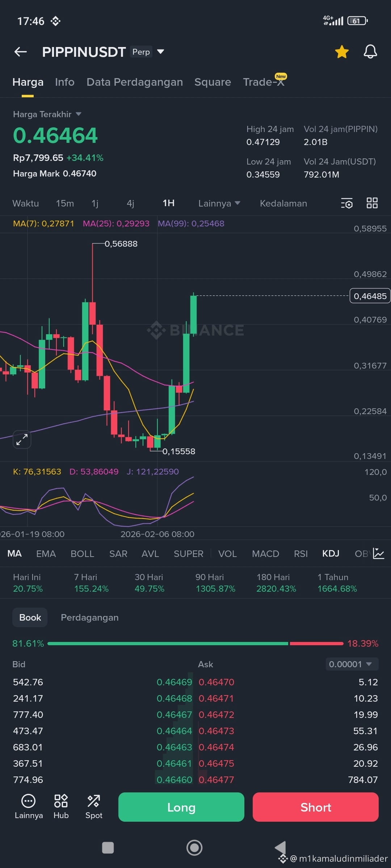The width and height of the screenshot is (391, 868).
Task: Switch to Spot trading icon
Action: (x=94, y=807)
